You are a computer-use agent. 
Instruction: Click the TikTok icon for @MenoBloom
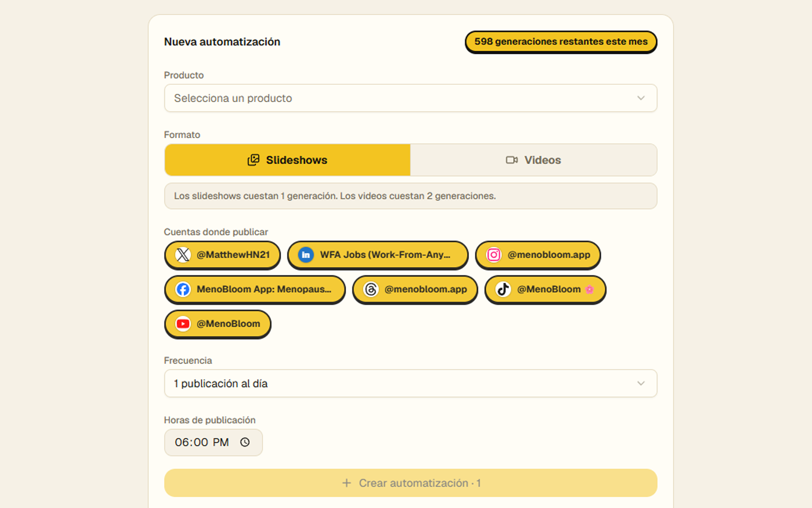(x=503, y=289)
